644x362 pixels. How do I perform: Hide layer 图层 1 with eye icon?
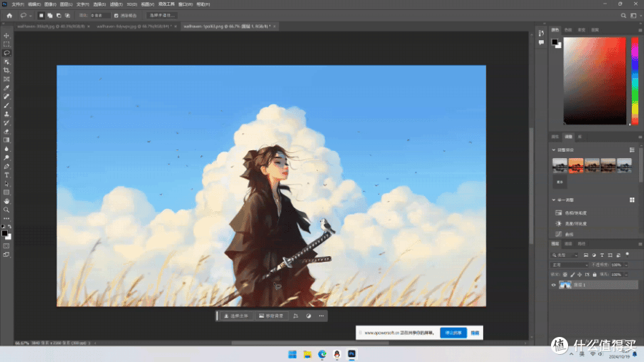coord(553,285)
